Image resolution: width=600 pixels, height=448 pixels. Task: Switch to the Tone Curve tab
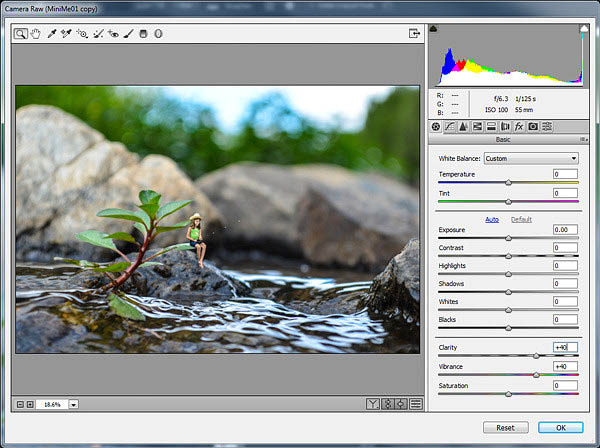click(x=449, y=126)
